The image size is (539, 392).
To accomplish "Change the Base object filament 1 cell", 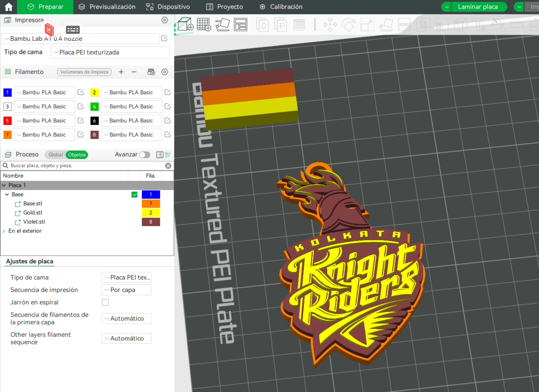I will [x=151, y=194].
